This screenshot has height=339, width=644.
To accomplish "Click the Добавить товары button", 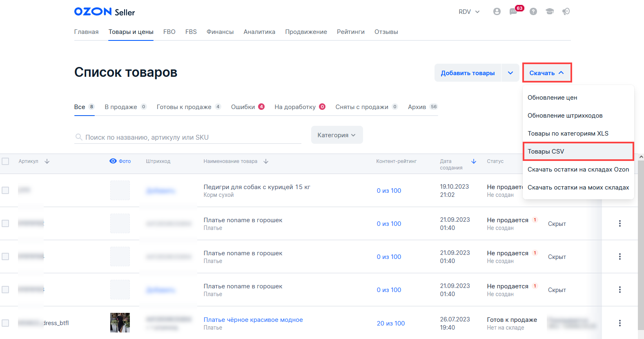I will (x=468, y=73).
